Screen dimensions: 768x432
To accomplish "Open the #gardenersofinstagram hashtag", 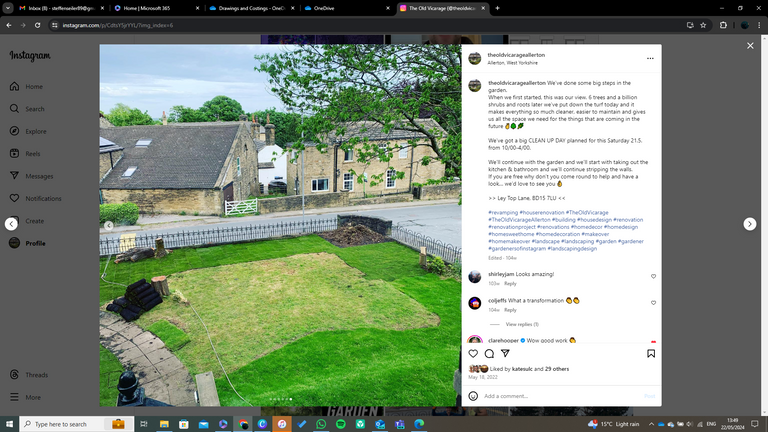I will click(517, 248).
